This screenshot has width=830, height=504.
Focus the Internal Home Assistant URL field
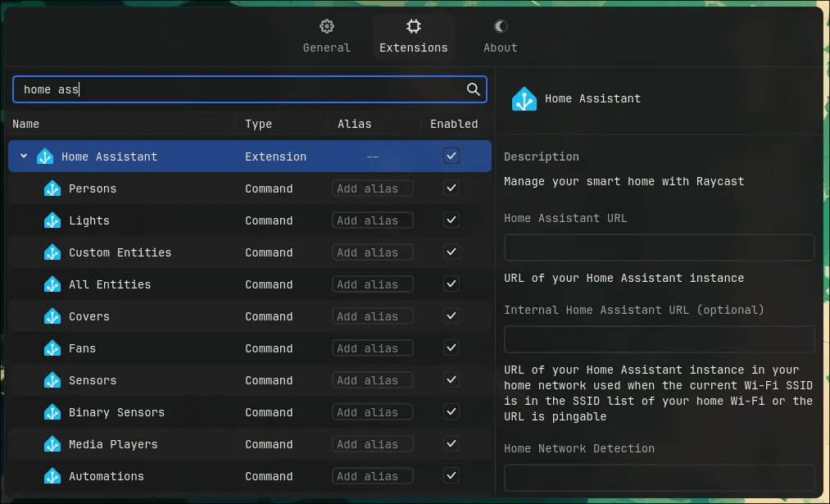tap(659, 339)
